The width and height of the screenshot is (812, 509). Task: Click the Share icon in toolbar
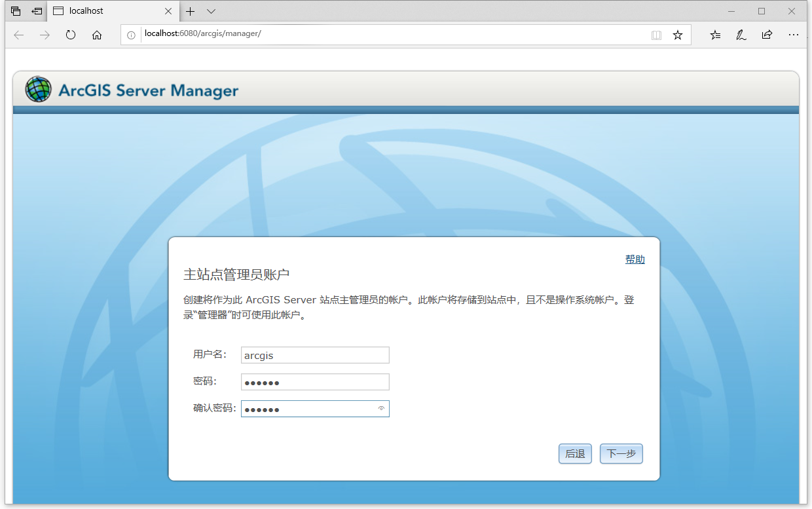[x=767, y=35]
